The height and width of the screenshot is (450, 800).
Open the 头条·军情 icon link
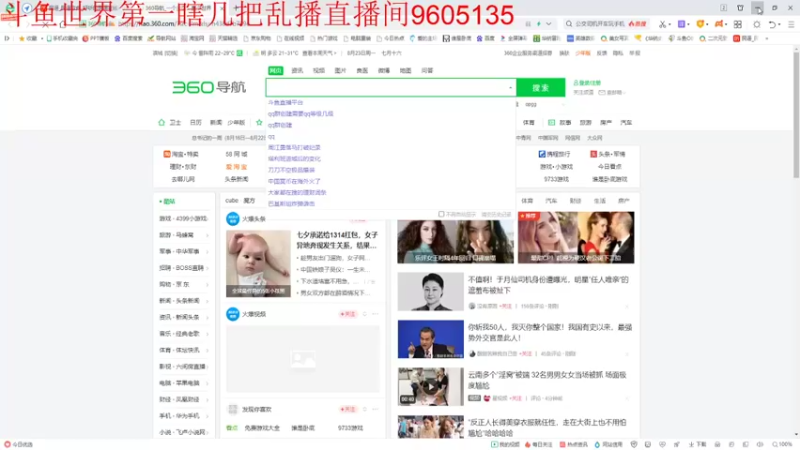(593, 154)
